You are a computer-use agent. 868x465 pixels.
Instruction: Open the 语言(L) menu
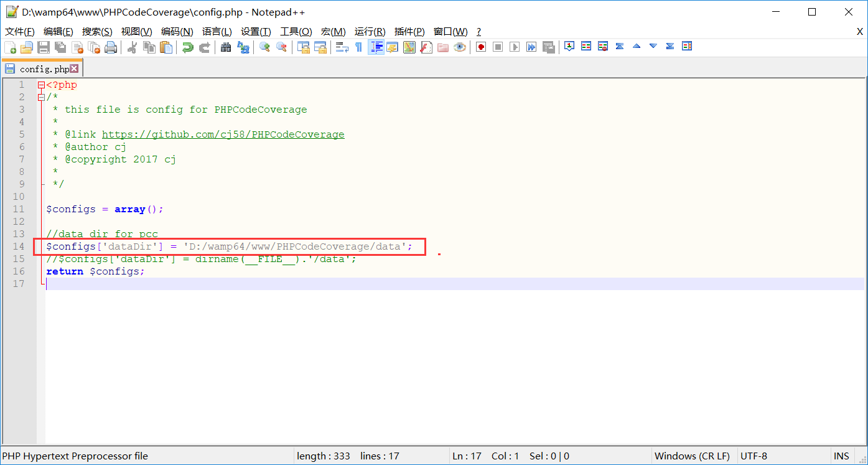[217, 32]
